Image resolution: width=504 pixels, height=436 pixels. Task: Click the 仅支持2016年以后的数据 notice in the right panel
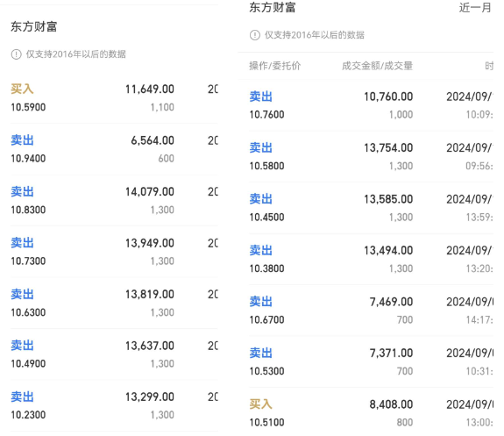click(x=315, y=35)
